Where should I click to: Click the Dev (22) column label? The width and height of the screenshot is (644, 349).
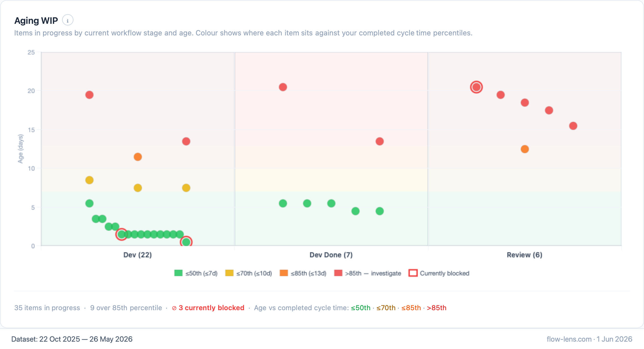[138, 255]
